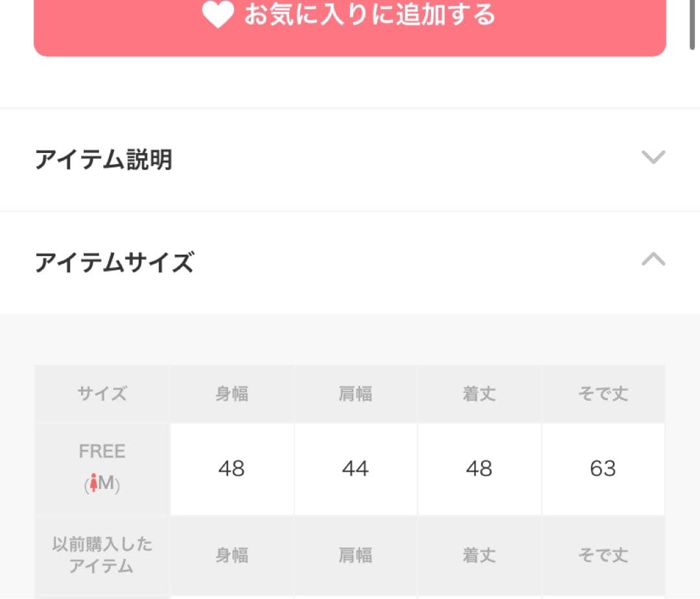Select the サイズ column header
This screenshot has width=700, height=599.
[x=102, y=393]
